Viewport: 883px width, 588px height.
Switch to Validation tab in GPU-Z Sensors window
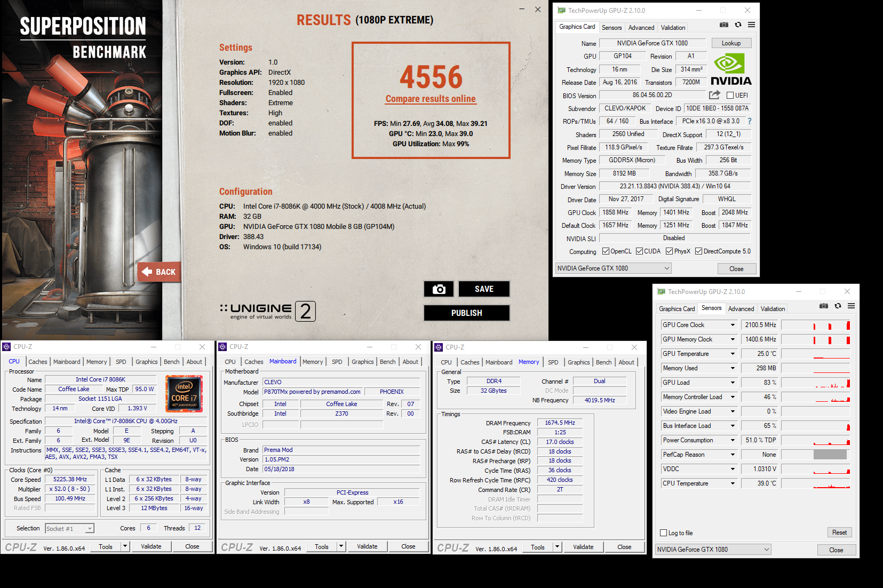(x=773, y=309)
